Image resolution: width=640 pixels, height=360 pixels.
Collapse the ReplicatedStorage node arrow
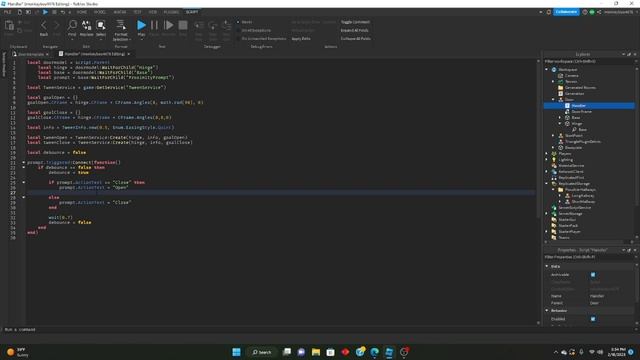[x=547, y=184]
